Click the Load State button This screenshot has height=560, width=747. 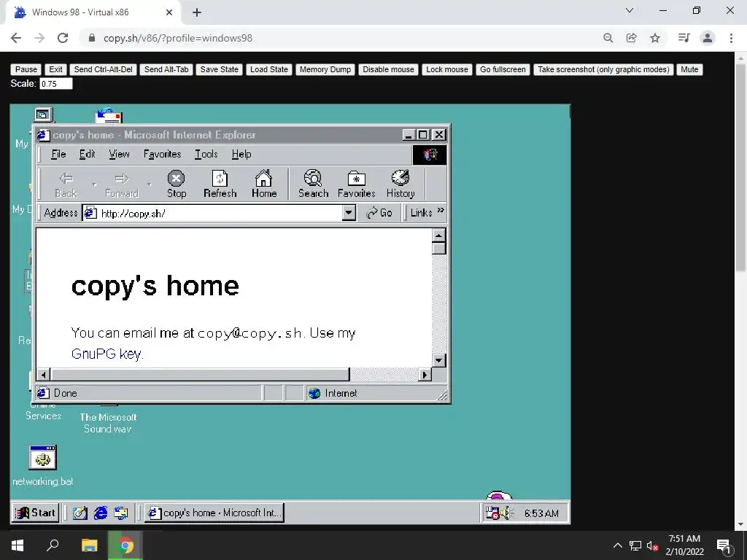click(269, 69)
